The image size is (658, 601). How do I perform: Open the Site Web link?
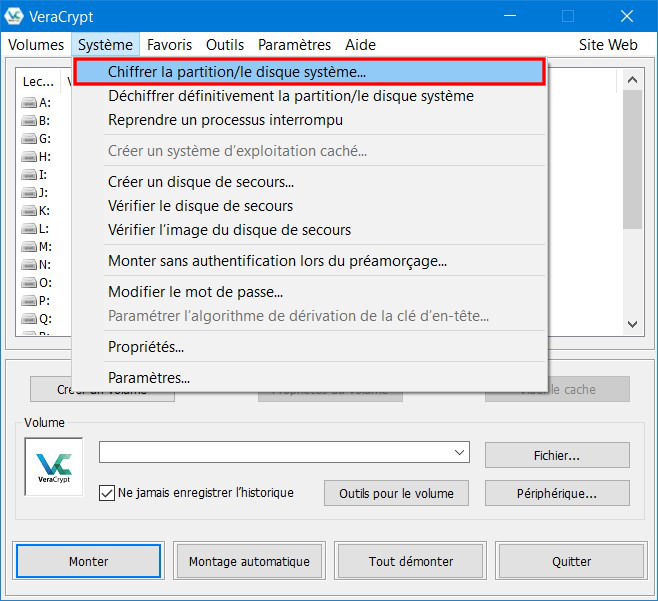coord(608,45)
